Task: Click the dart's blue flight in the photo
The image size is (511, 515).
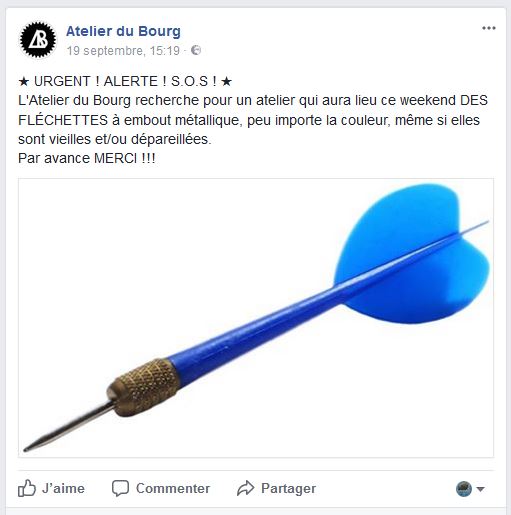Action: (412, 255)
